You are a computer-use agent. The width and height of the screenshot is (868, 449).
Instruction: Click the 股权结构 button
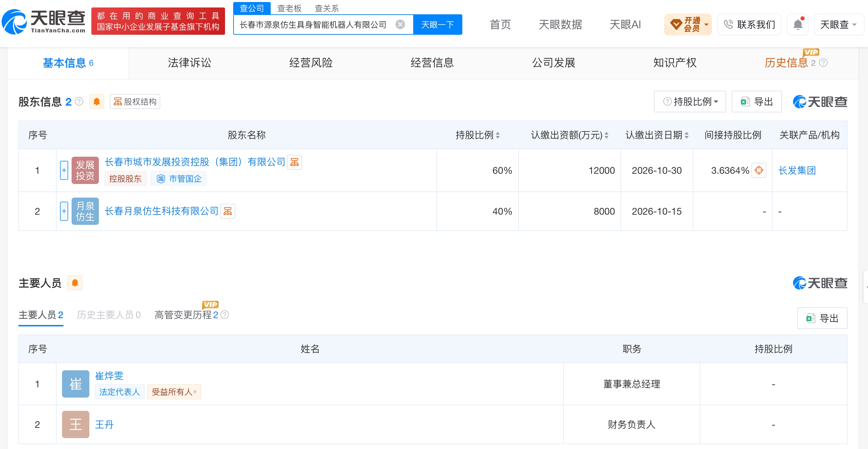tap(135, 102)
